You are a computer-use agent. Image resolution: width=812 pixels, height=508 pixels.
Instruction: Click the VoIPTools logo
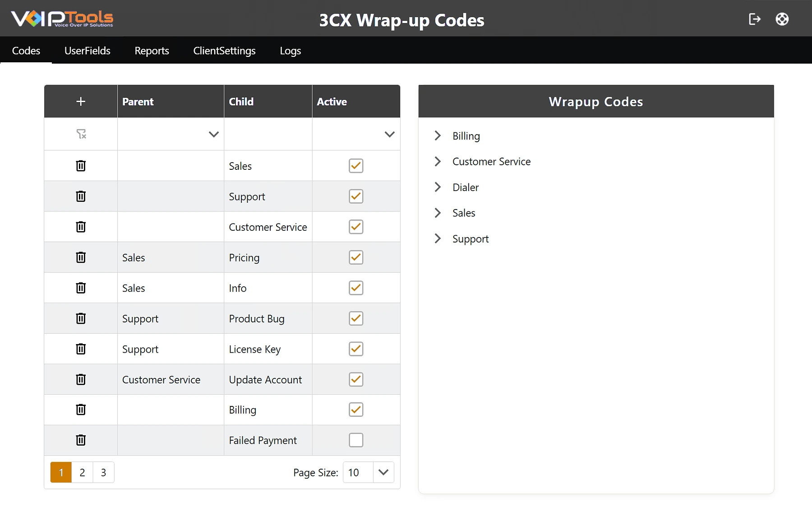pos(62,19)
